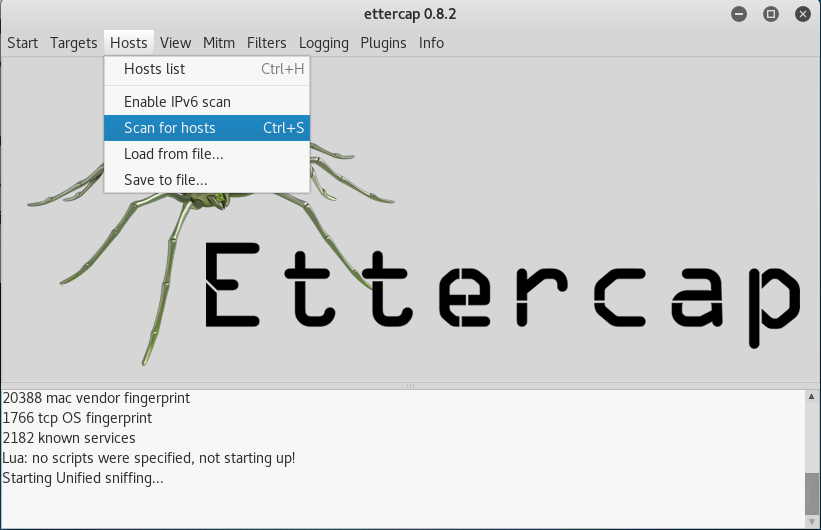Open the Filters menu
Screen dimensions: 821x530
pos(267,43)
